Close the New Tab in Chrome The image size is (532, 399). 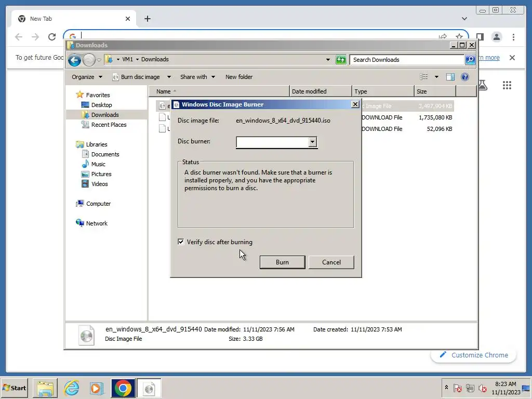(x=128, y=19)
